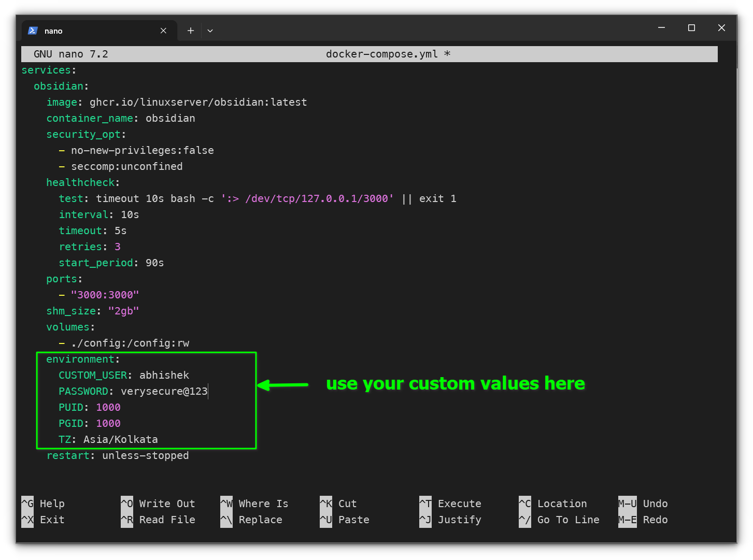Open the new tab profile dropdown chevron
The height and width of the screenshot is (560, 753).
coord(210,31)
